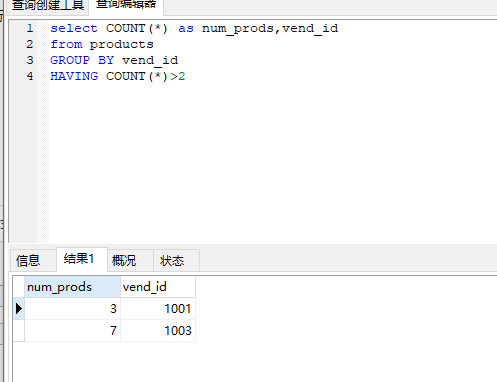Screen dimensions: 497x382
Task: Select the row selector of second result row
Action: click(19, 331)
